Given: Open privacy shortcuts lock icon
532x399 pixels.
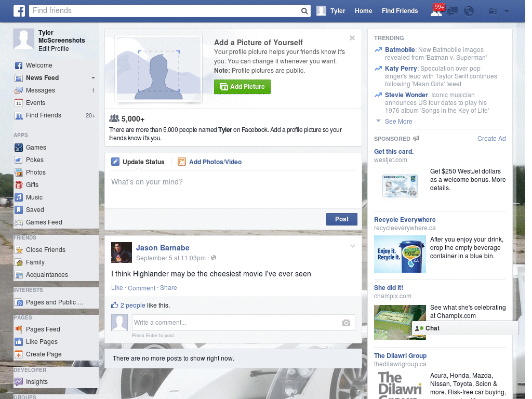Looking at the screenshot, I should click(x=493, y=11).
